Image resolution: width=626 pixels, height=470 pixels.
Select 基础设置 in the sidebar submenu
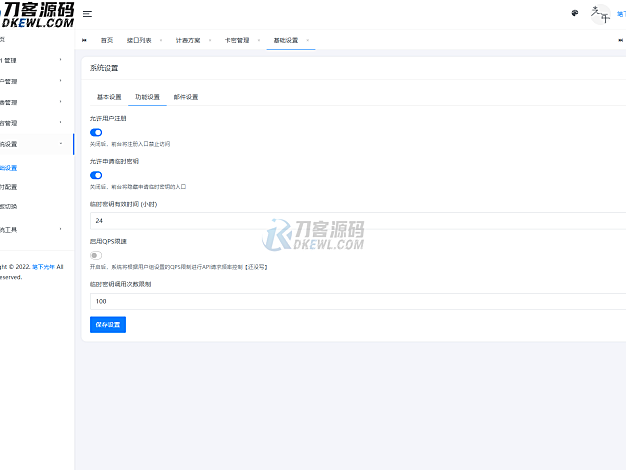[x=8, y=168]
